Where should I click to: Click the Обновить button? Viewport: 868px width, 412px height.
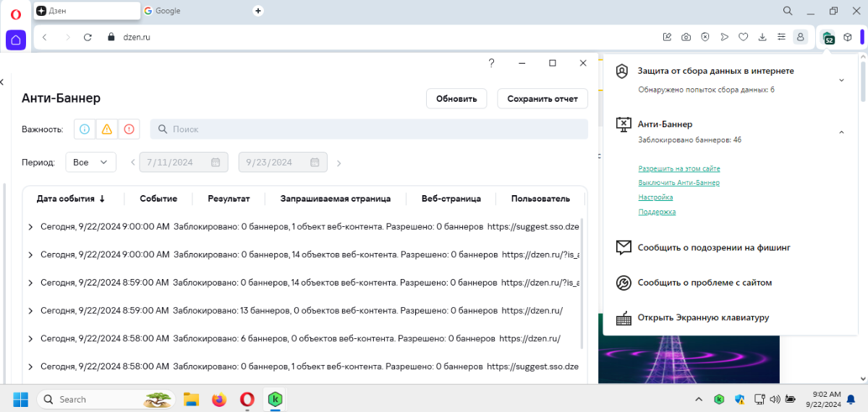coord(456,98)
